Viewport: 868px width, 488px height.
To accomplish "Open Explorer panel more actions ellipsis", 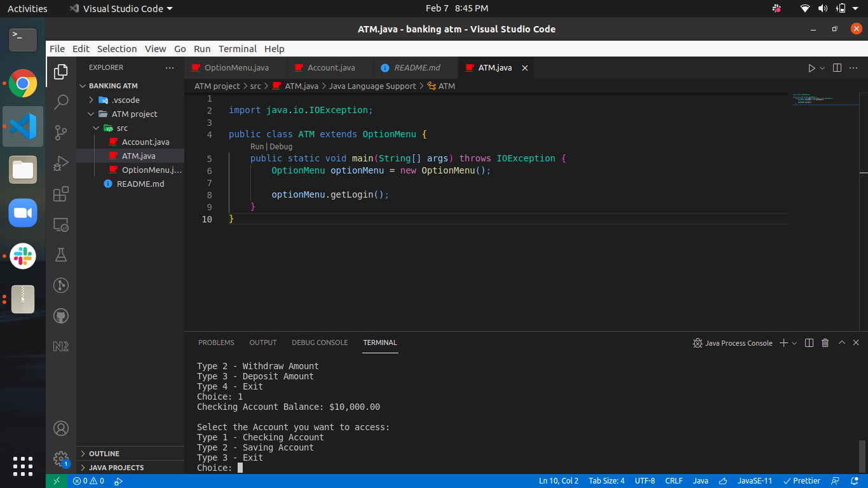I will click(x=170, y=67).
